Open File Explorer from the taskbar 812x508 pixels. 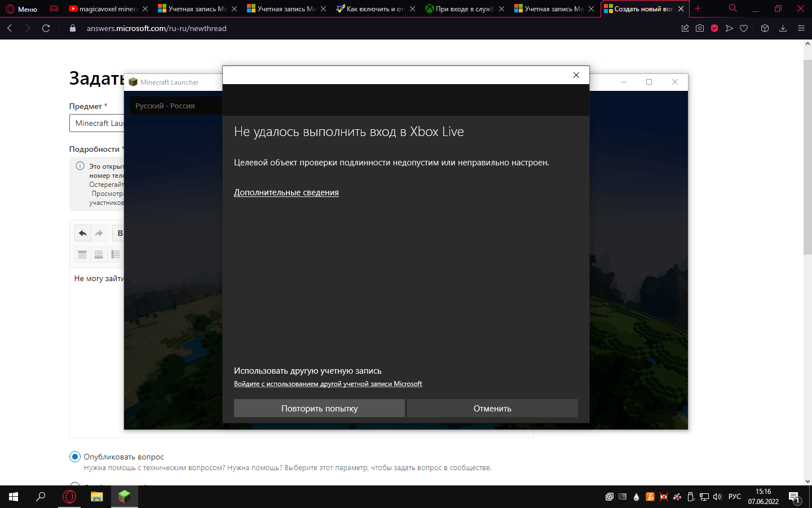(x=97, y=497)
